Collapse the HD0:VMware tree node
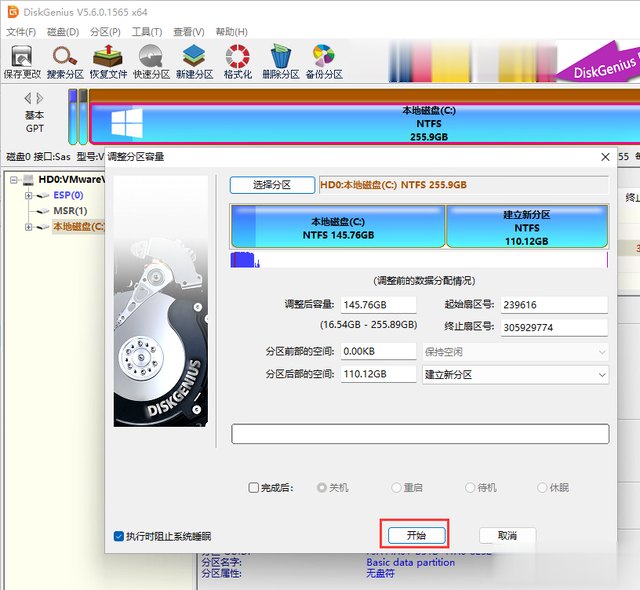The image size is (640, 590). coord(14,180)
